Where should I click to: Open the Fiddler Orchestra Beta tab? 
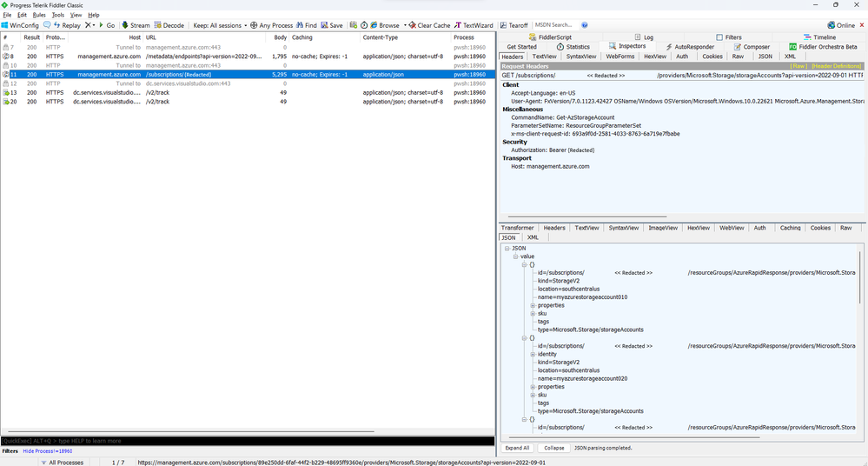823,47
